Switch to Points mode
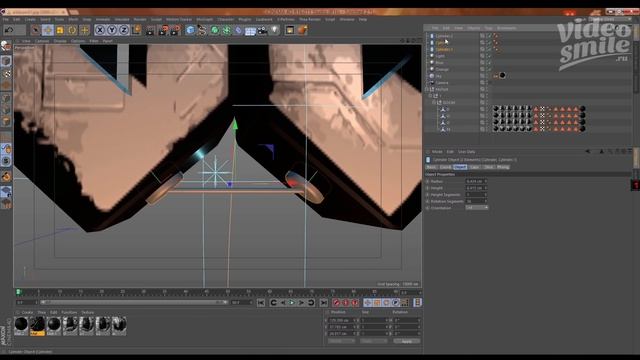Image resolution: width=640 pixels, height=360 pixels. click(x=6, y=99)
